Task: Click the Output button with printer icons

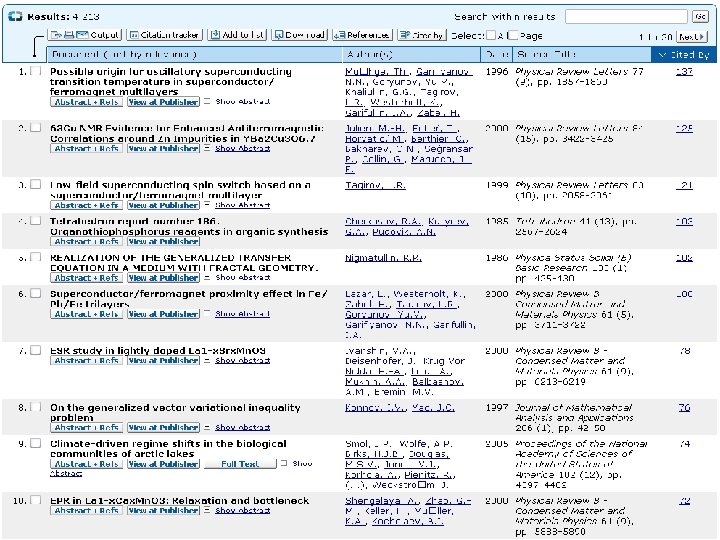Action: point(85,35)
